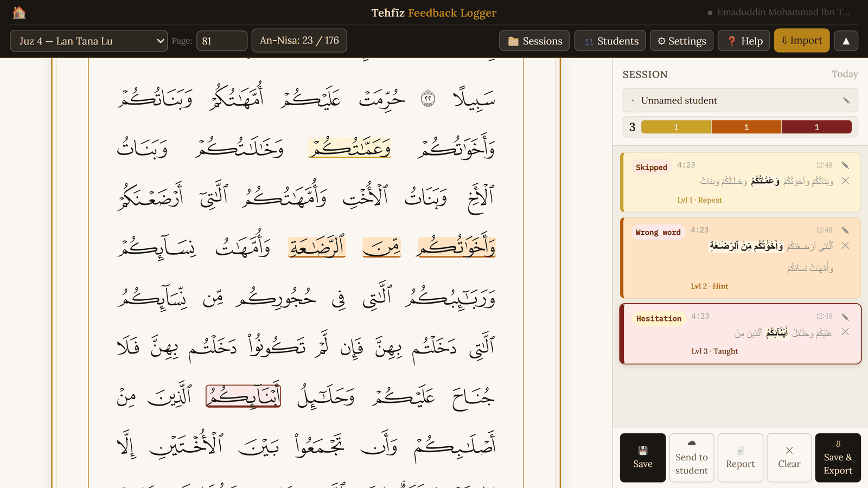Viewport: 868px width, 488px height.
Task: Open the Juz 4 — Lan Tana Lu dropdown
Action: pyautogui.click(x=89, y=41)
